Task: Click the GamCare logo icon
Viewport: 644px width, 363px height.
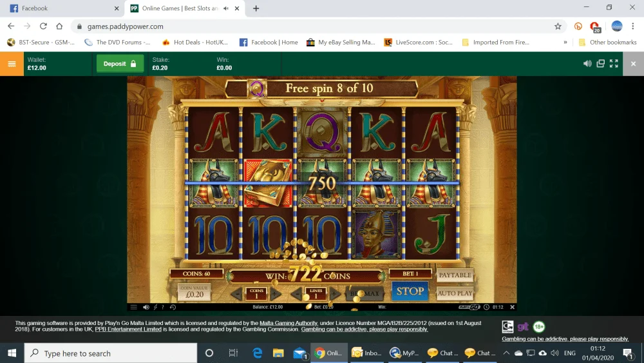Action: (507, 327)
